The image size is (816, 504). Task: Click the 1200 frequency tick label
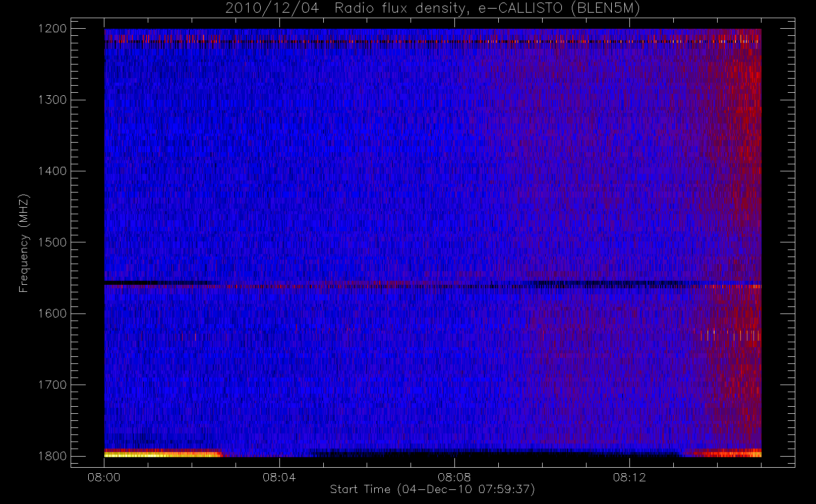(x=52, y=29)
